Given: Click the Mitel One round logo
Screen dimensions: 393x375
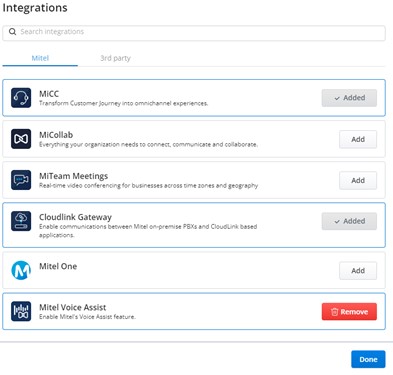Looking at the screenshot, I should [x=21, y=270].
